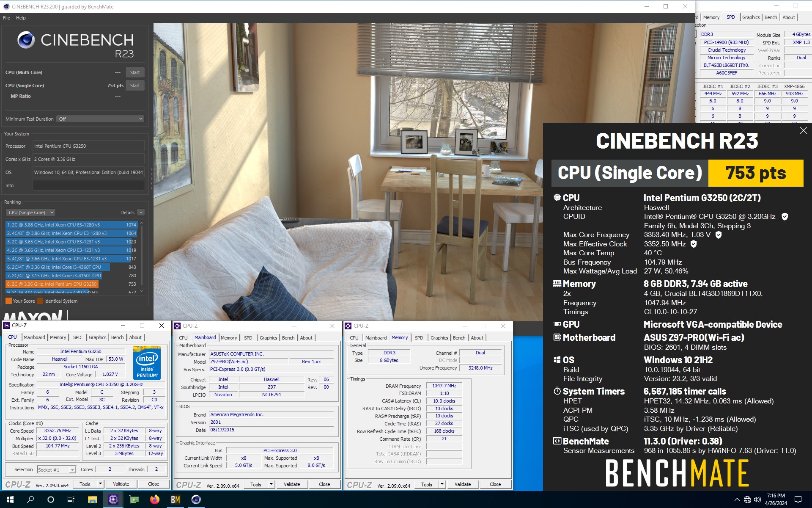Open Socket #1 selection dropdown

click(x=56, y=469)
